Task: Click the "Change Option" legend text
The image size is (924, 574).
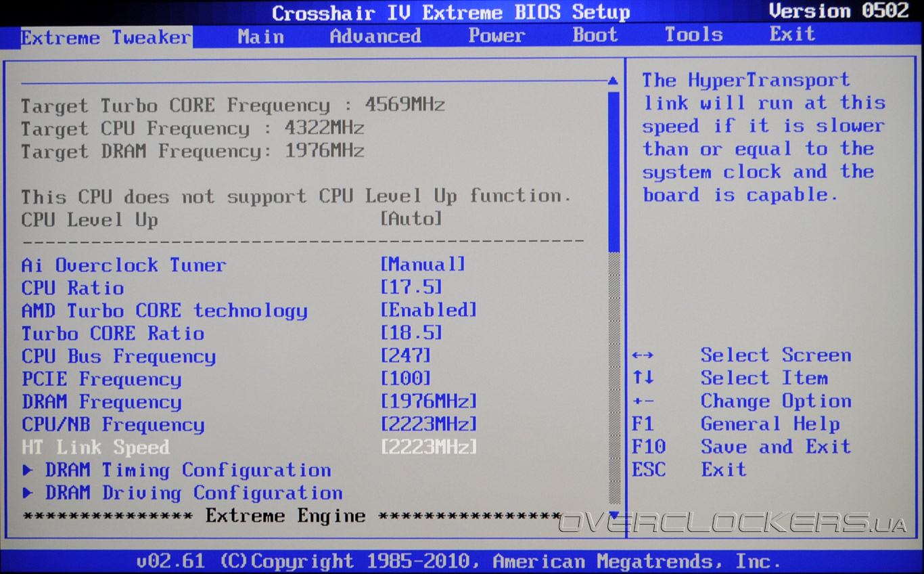Action: point(776,401)
